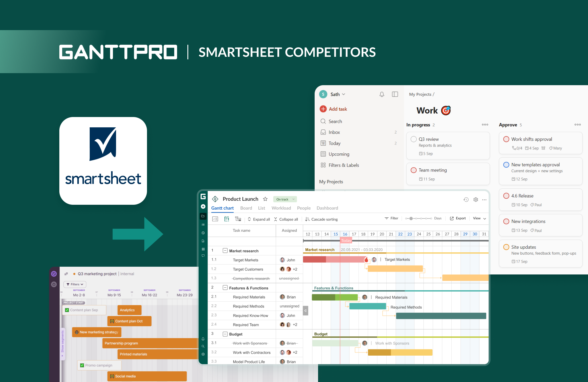The width and height of the screenshot is (588, 382).
Task: Star the Product Launch project
Action: [x=265, y=199]
